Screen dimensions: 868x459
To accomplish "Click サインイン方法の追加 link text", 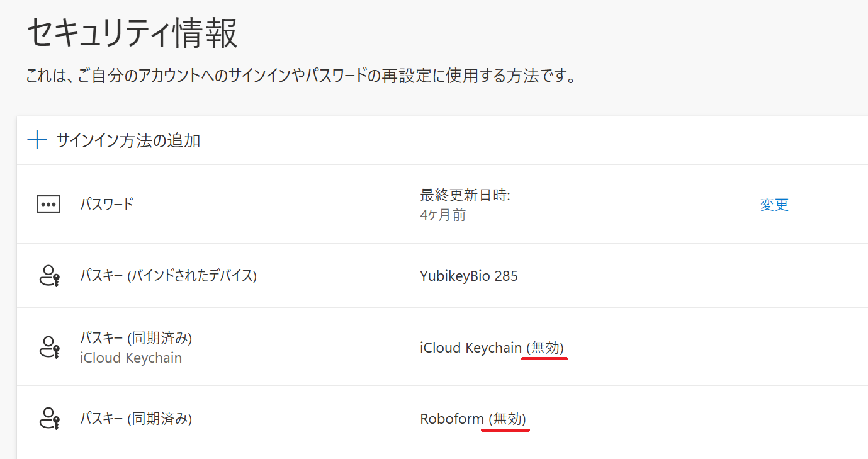I will click(128, 140).
